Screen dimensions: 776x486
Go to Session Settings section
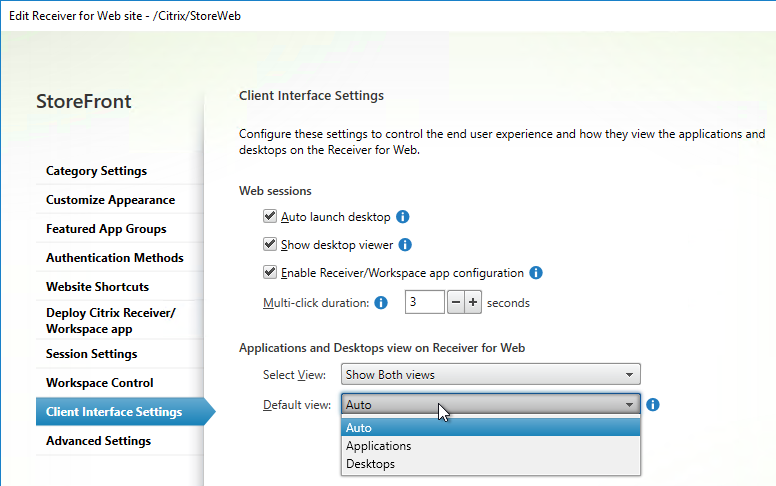(120, 354)
